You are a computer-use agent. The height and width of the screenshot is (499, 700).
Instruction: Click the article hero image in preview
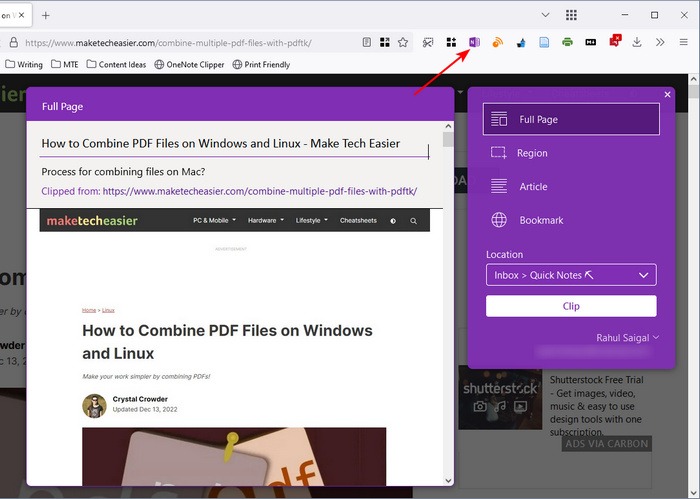[x=234, y=457]
